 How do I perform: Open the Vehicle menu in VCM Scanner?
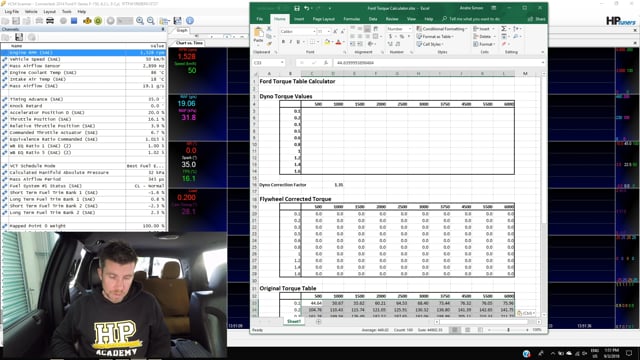[31, 11]
